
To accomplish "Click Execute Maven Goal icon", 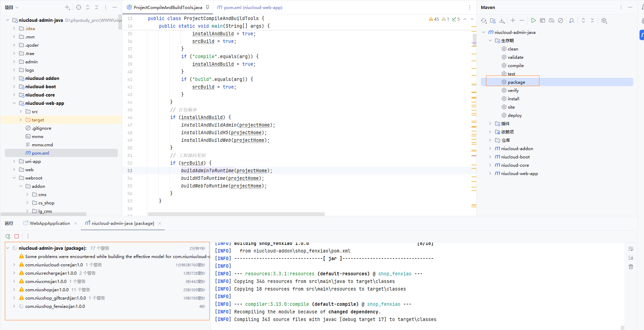I will click(542, 21).
